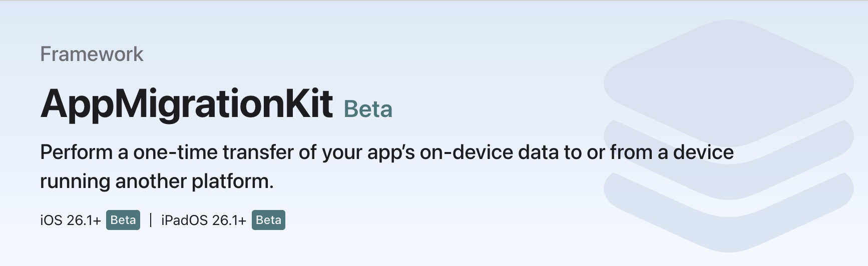The width and height of the screenshot is (868, 266).
Task: Click the Beta badge next to iOS 26.1+
Action: pos(123,220)
